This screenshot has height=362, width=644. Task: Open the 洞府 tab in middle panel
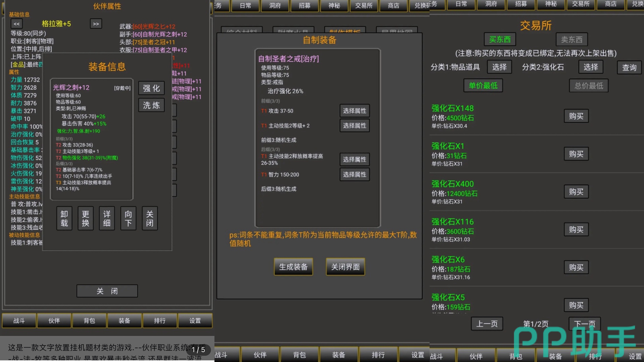pyautogui.click(x=275, y=5)
